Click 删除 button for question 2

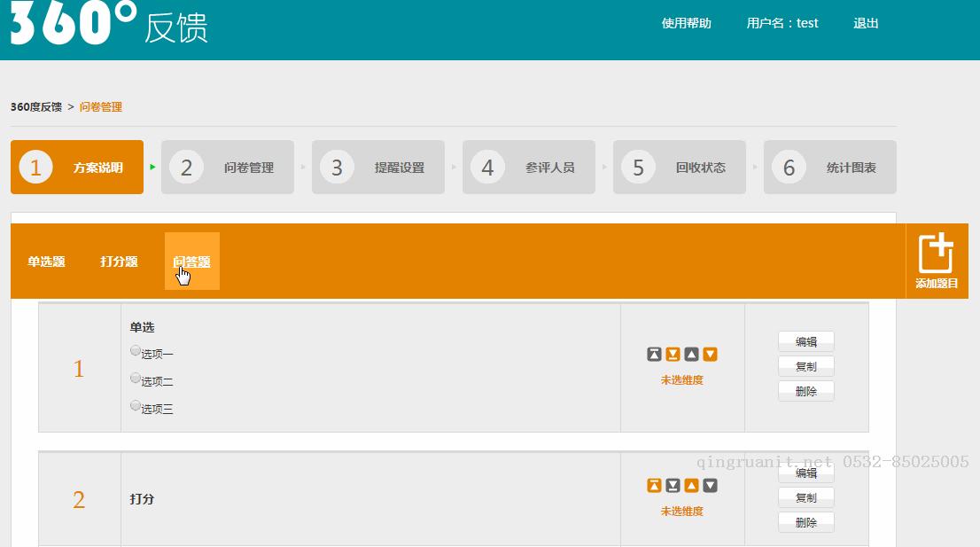click(805, 522)
